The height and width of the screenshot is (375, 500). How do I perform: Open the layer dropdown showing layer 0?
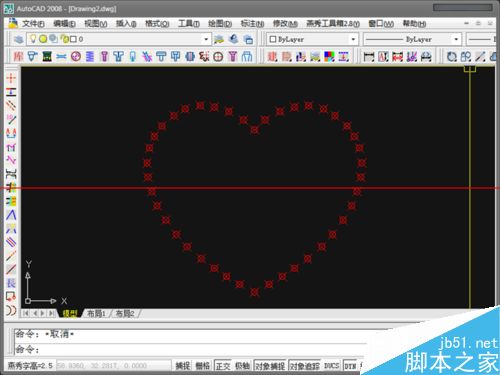point(119,39)
